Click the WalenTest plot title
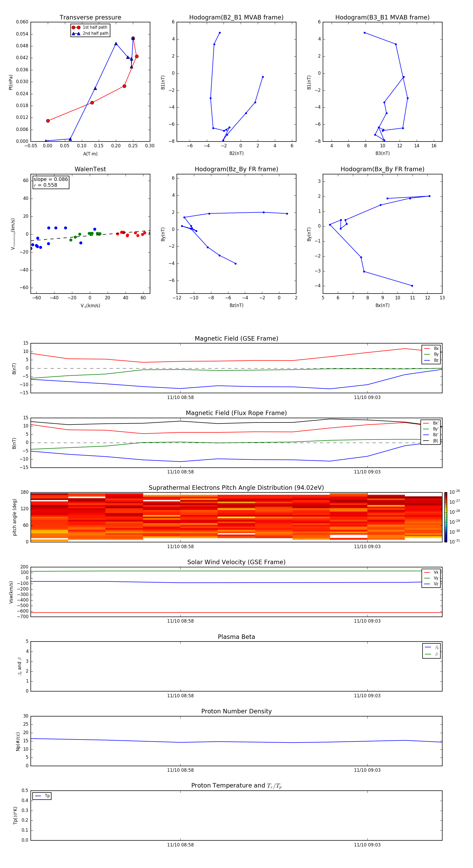The height and width of the screenshot is (868, 473). click(90, 169)
